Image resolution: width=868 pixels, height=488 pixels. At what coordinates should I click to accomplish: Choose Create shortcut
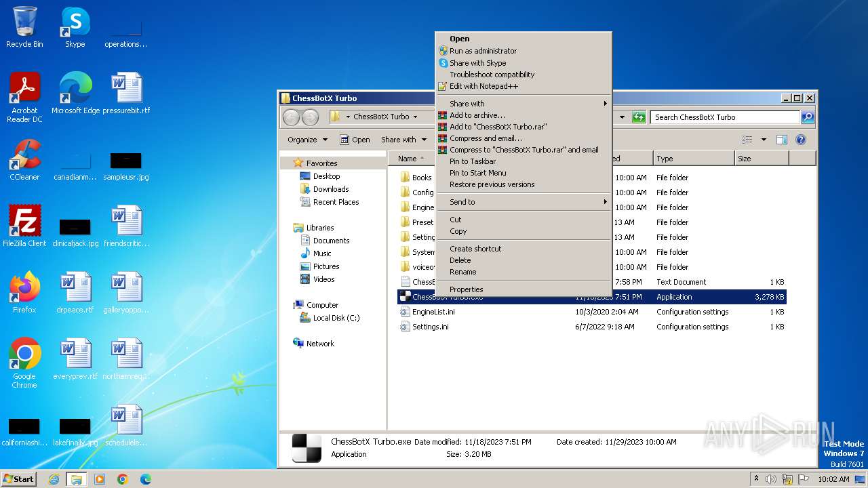click(x=524, y=249)
